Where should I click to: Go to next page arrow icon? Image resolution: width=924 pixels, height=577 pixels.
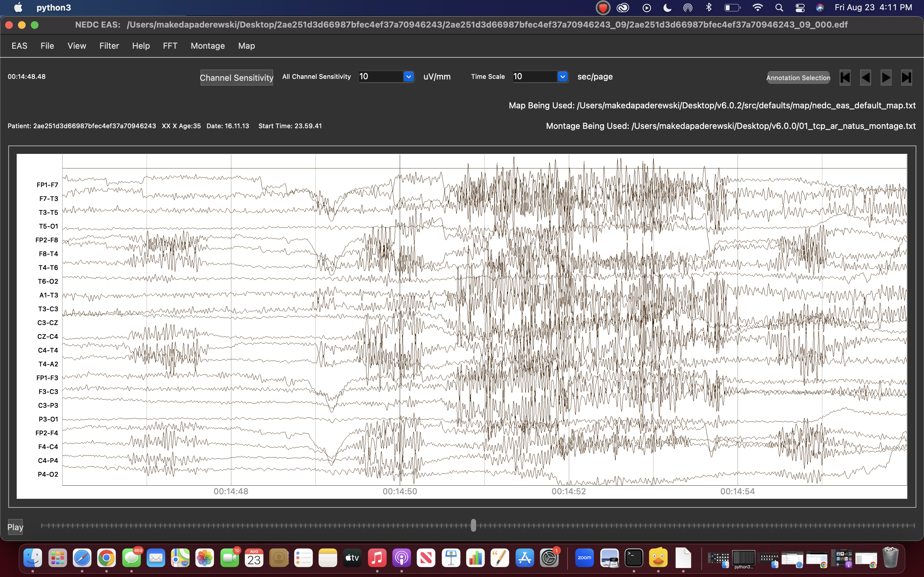point(886,78)
